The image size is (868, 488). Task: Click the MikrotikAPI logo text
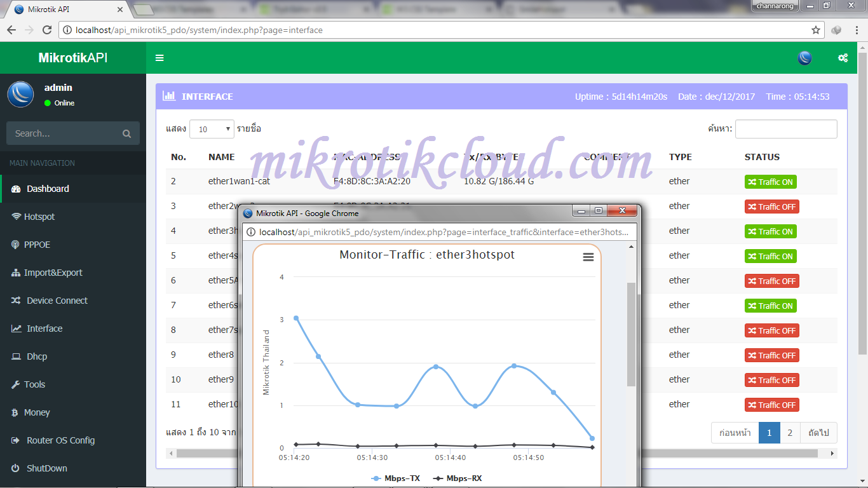[73, 58]
